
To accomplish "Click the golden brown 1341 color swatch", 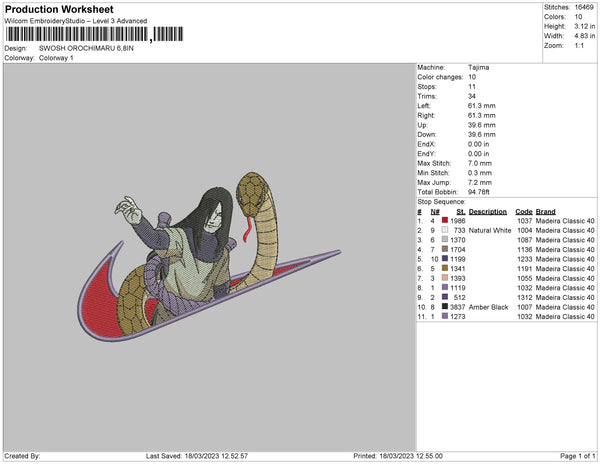I will click(445, 268).
